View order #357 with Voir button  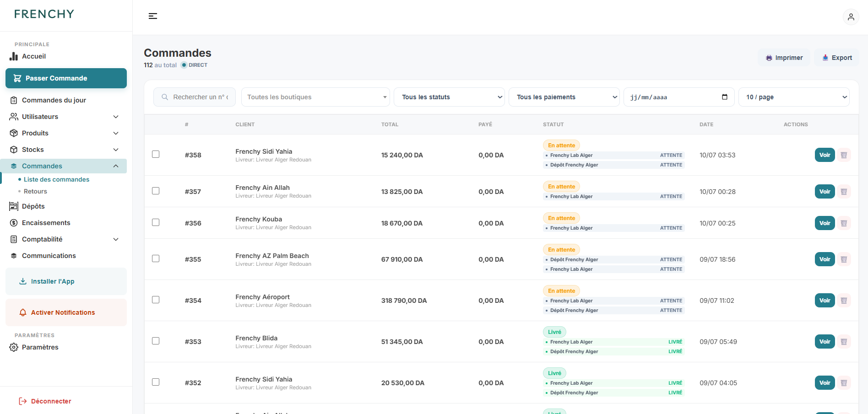(x=825, y=192)
